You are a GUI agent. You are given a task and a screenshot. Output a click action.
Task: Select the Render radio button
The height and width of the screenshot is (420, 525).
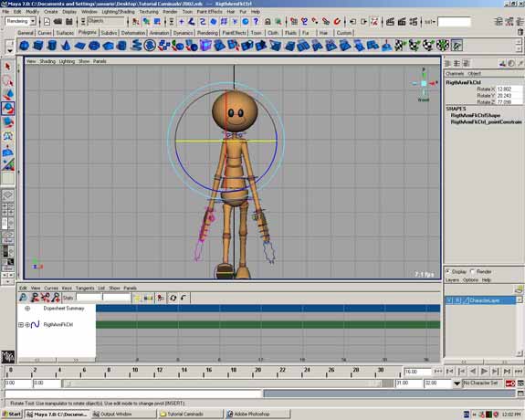point(473,271)
